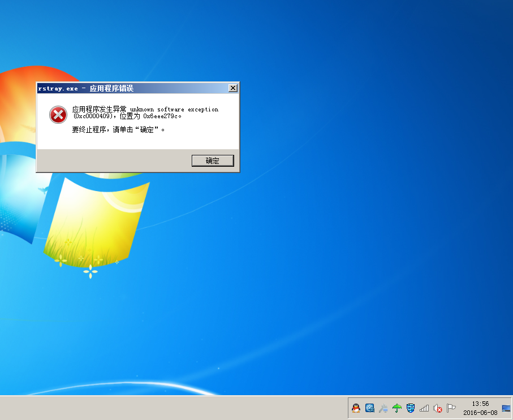Open the blue radar tray icon
513x420 pixels.
[370, 408]
